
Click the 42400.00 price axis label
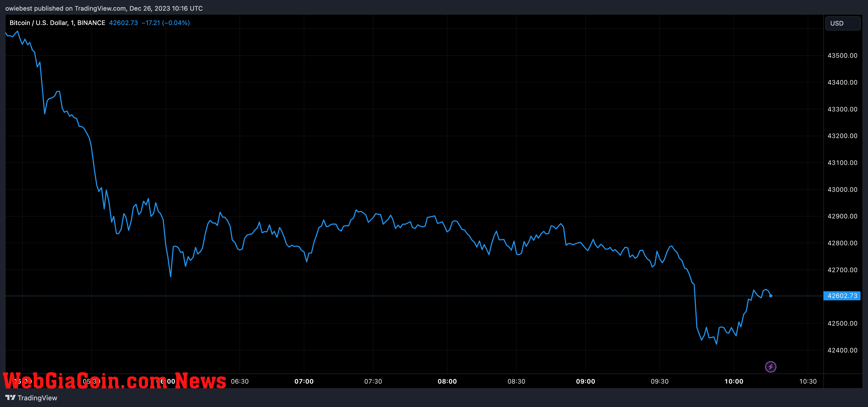pyautogui.click(x=842, y=350)
